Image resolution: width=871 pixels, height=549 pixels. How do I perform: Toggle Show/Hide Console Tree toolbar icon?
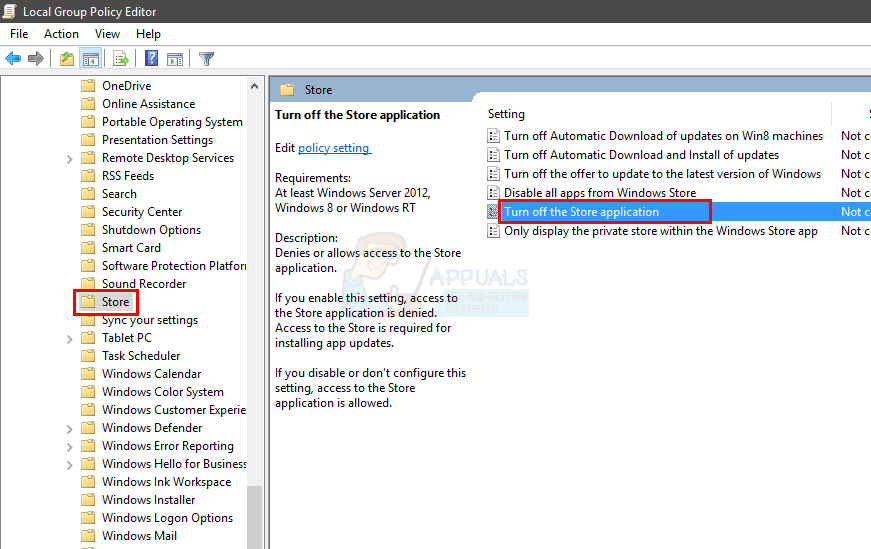[91, 58]
